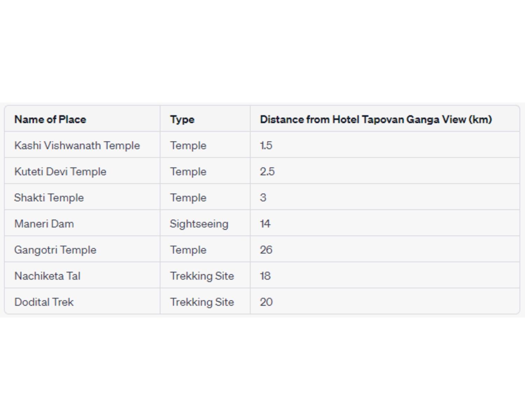Screen dimensions: 525x420
Task: Click the 1.5 distance value
Action: coord(266,145)
